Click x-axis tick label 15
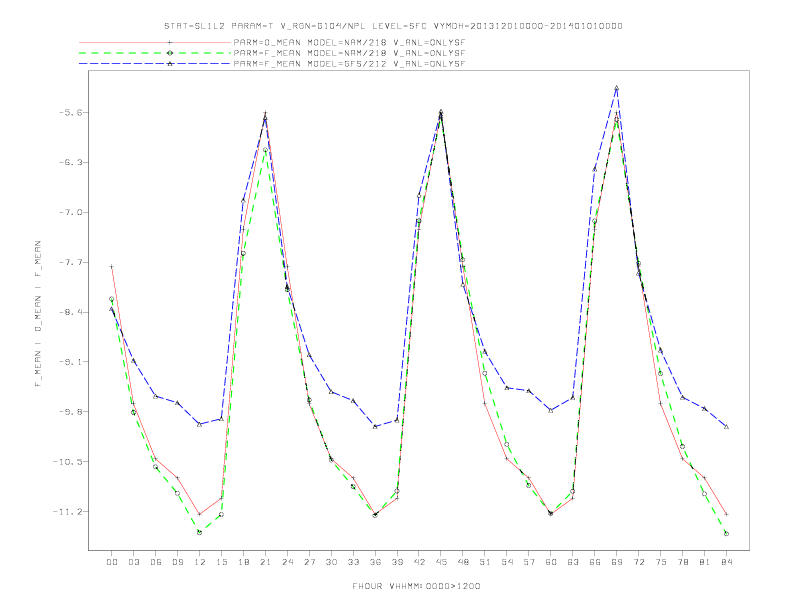This screenshot has width=792, height=612. click(221, 562)
